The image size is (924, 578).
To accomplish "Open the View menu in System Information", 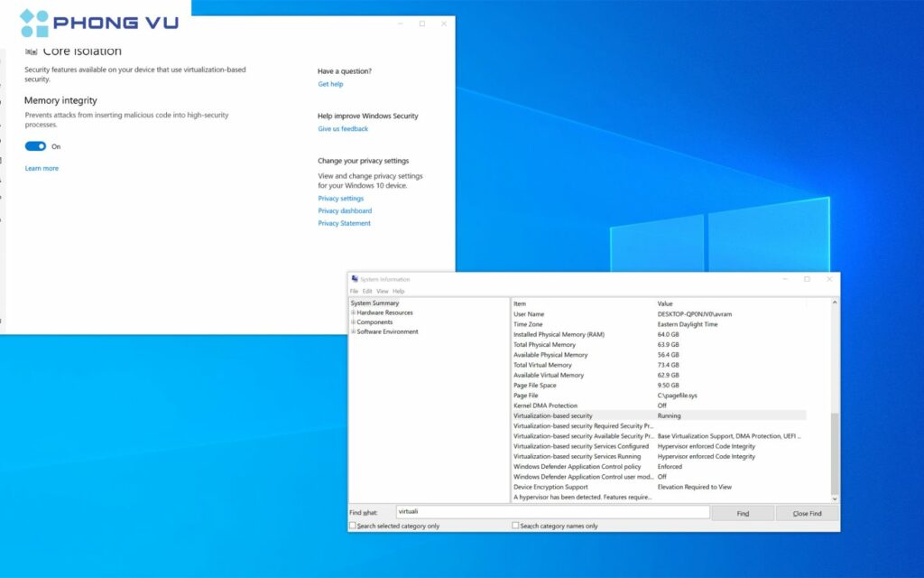I will [382, 291].
